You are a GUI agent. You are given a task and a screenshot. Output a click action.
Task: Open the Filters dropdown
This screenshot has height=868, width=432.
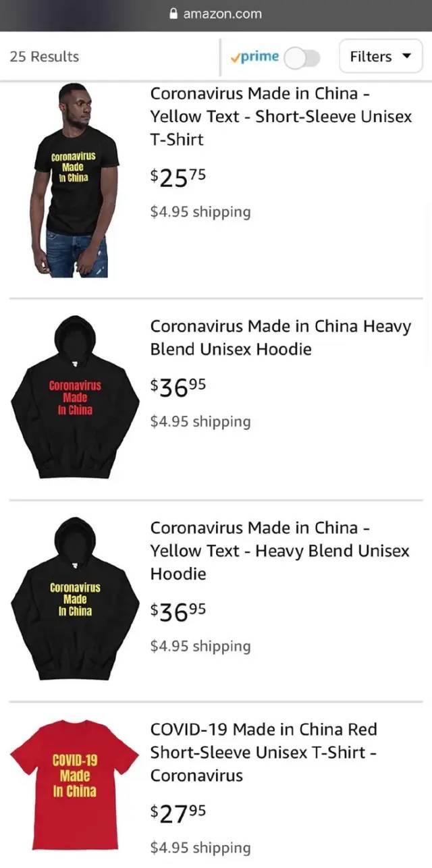pyautogui.click(x=381, y=57)
